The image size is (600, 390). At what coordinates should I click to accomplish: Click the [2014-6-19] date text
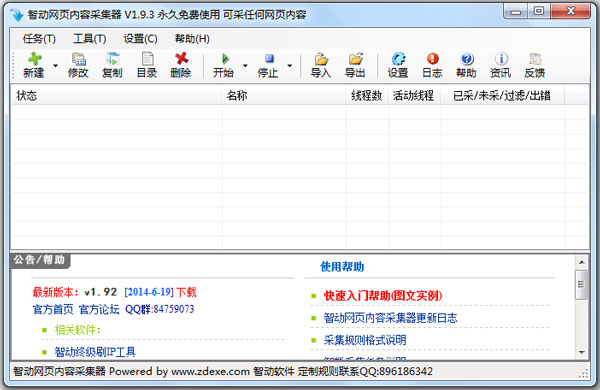pos(149,292)
